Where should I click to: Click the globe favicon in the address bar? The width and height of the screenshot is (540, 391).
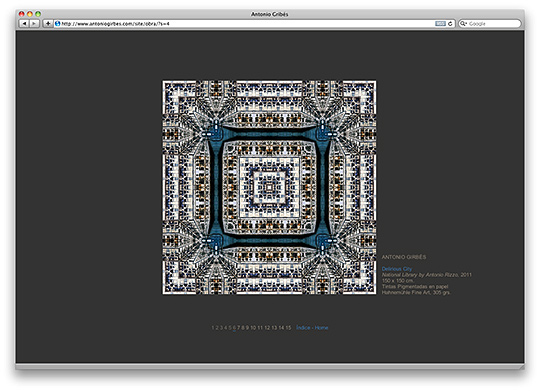click(x=58, y=23)
